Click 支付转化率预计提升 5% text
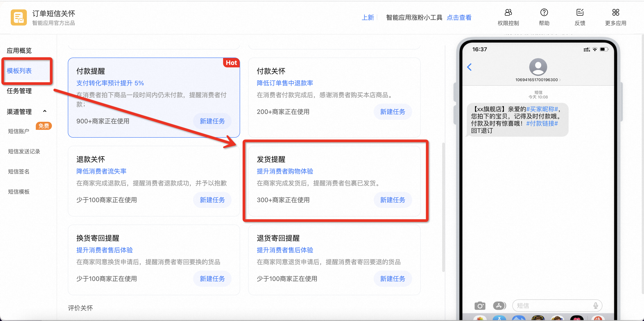 coord(110,83)
